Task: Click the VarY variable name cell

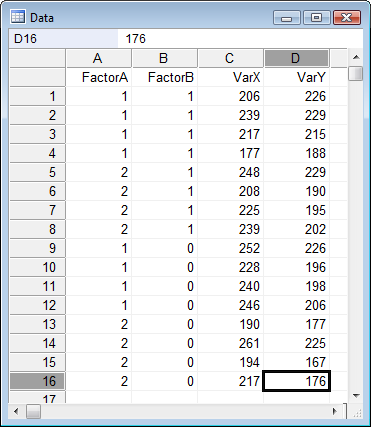Action: [x=297, y=77]
